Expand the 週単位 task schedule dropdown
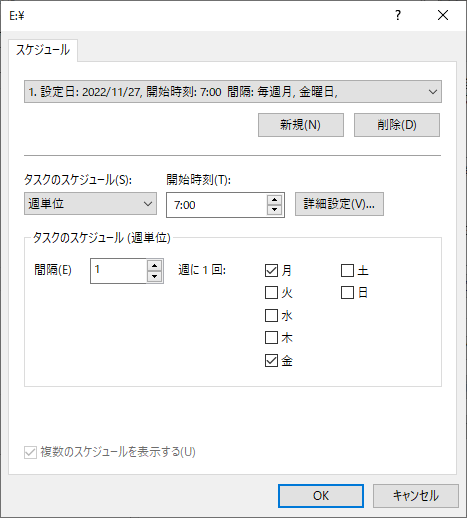The width and height of the screenshot is (467, 518). 90,203
